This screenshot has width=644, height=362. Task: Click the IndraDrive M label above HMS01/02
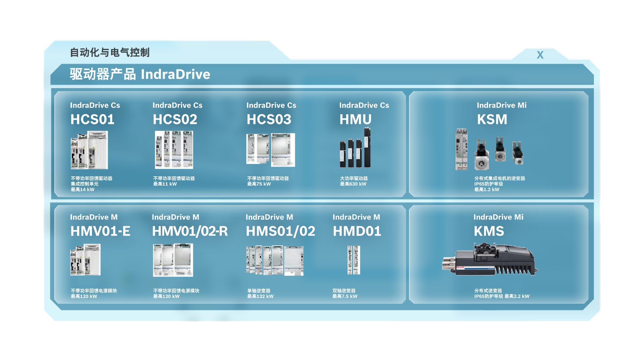pyautogui.click(x=269, y=217)
